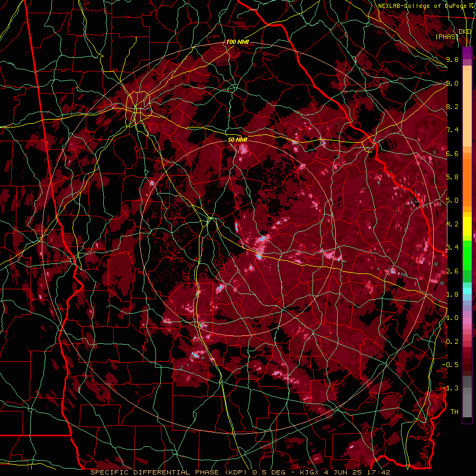
Task: Select the 1.8 value on the scale
Action: (x=452, y=295)
